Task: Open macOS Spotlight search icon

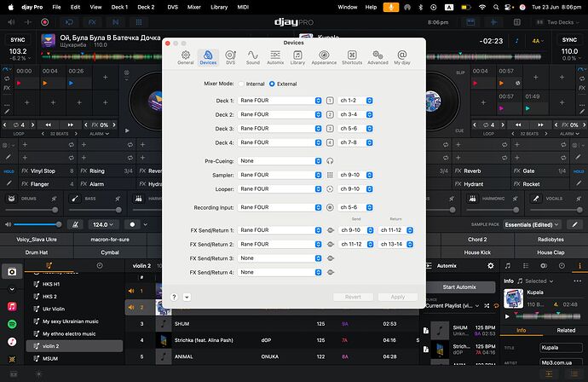Action: (x=496, y=7)
